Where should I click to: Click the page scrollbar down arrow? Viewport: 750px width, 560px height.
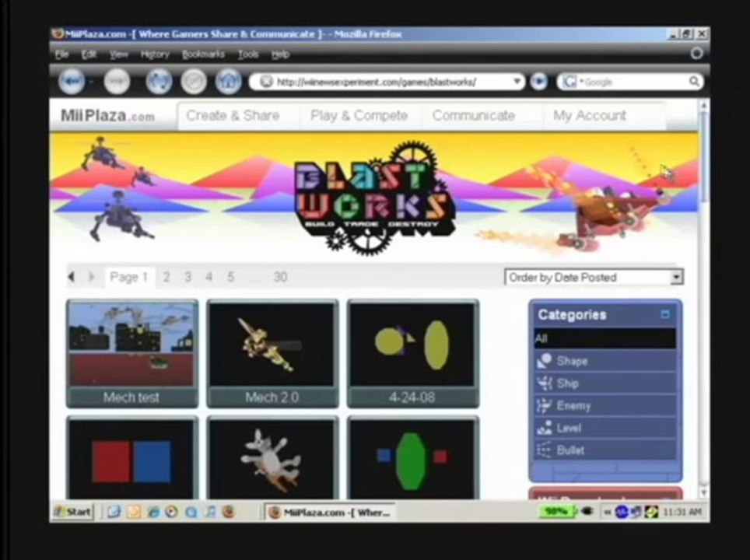pyautogui.click(x=703, y=492)
